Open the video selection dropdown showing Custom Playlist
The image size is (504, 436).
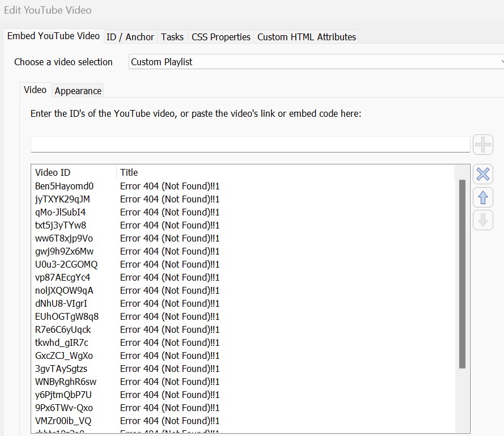tap(316, 62)
